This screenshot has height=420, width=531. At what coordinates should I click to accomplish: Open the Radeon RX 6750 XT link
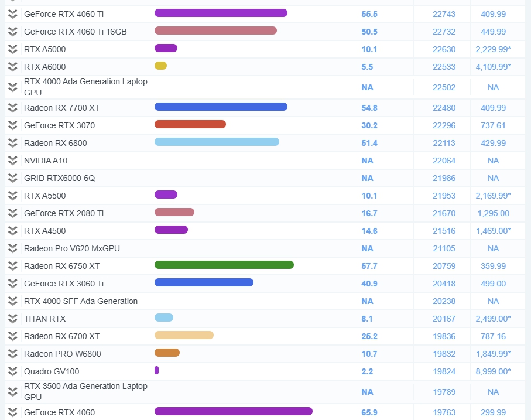pos(61,266)
